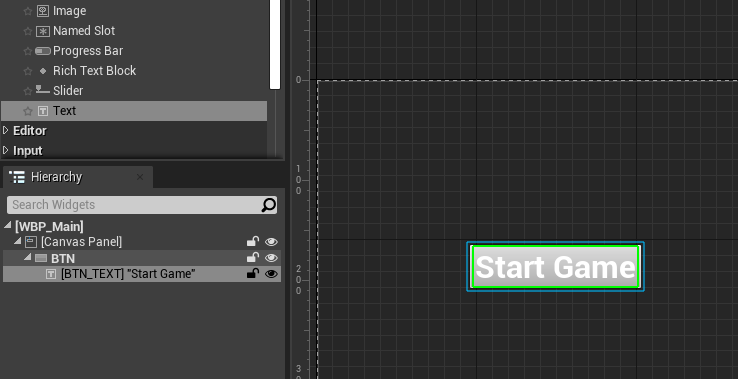This screenshot has width=738, height=379.
Task: Hide the BTN widget via eye icon
Action: click(x=271, y=258)
